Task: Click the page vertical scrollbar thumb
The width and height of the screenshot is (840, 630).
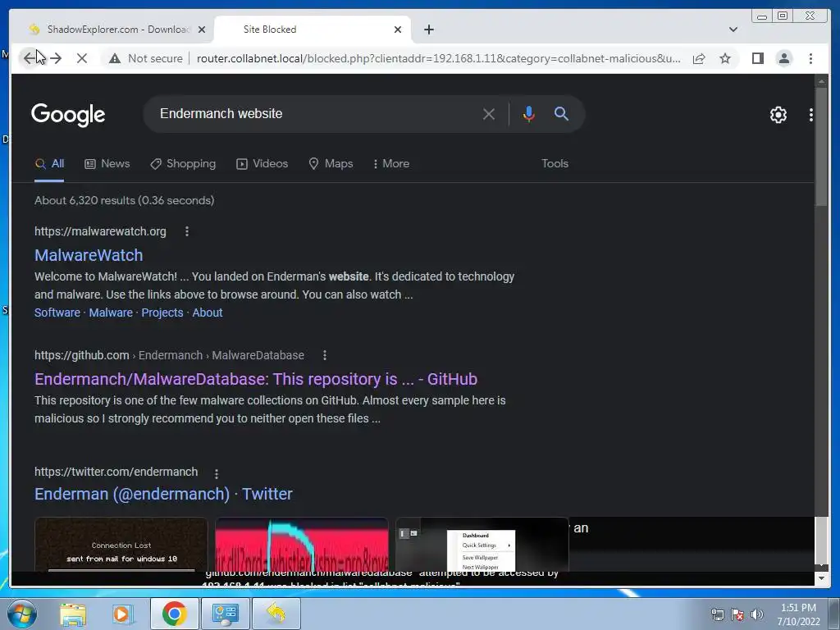Action: click(820, 146)
